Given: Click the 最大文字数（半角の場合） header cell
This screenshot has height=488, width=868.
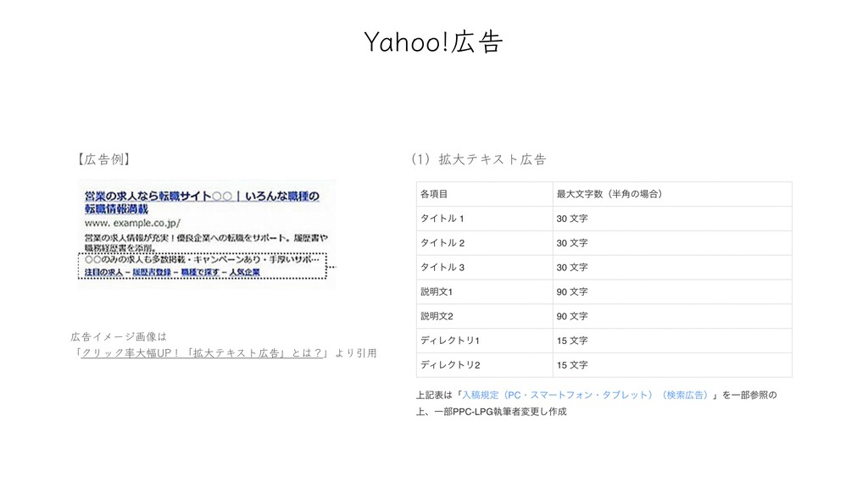Looking at the screenshot, I should point(672,194).
